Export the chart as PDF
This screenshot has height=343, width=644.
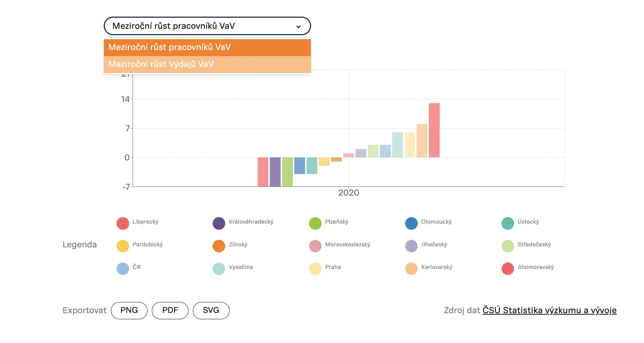click(x=170, y=310)
